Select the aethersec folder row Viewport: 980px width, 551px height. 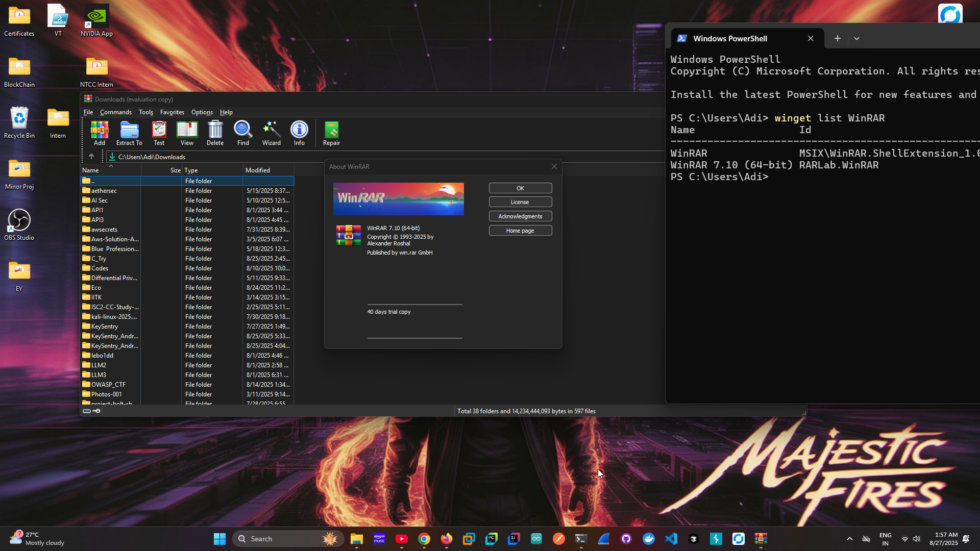pos(187,191)
